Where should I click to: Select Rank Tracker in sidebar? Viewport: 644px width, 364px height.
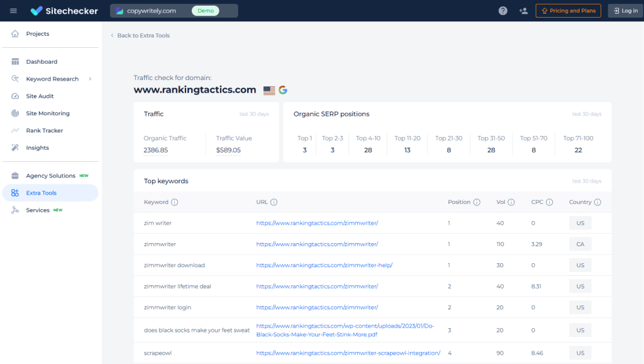(45, 130)
